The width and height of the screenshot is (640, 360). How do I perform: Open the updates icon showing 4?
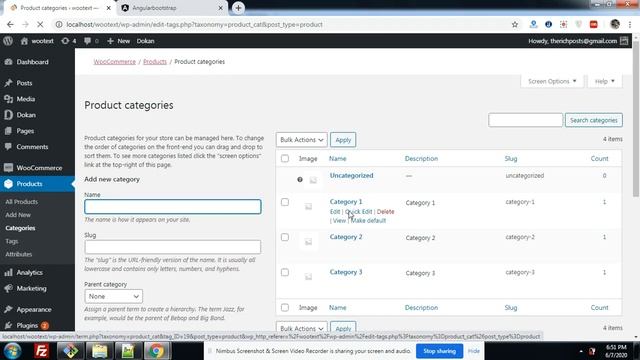pos(69,41)
